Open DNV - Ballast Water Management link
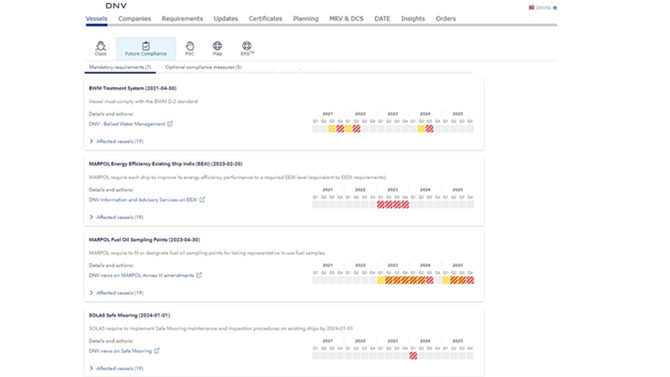The width and height of the screenshot is (670, 377). 127,124
